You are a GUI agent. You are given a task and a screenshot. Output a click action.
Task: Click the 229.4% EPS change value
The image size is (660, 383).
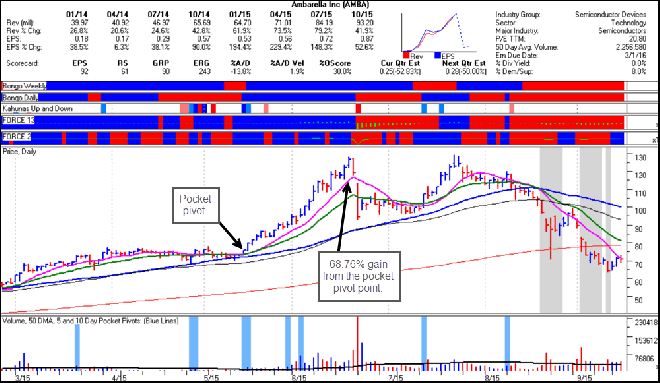(x=281, y=47)
